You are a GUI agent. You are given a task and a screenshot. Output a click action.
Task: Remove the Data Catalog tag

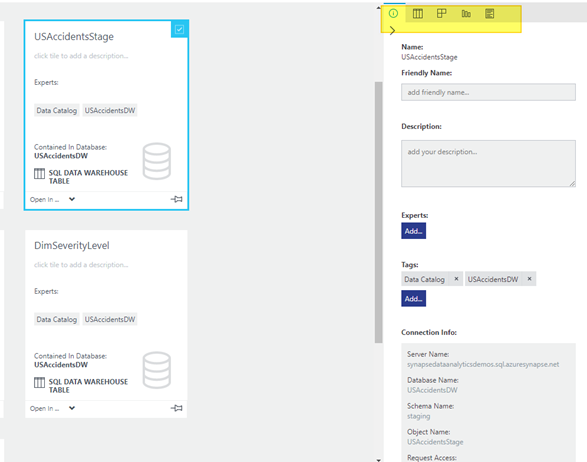[456, 279]
